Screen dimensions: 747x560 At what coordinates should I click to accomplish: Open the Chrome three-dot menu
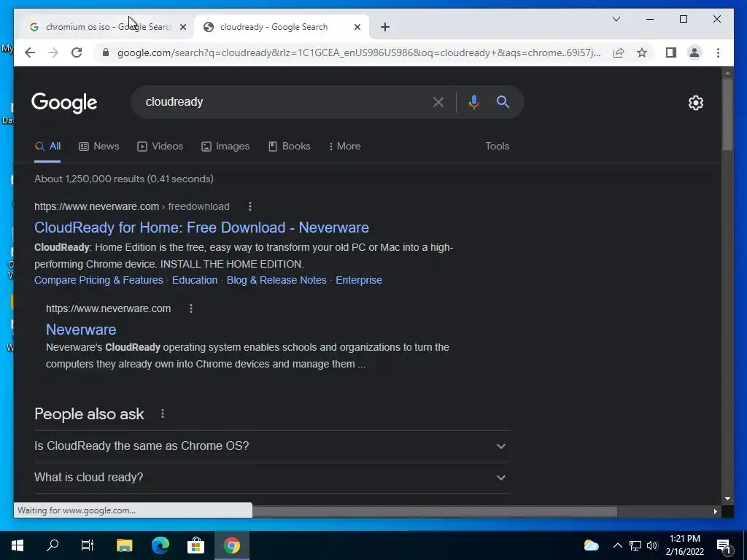pos(718,52)
